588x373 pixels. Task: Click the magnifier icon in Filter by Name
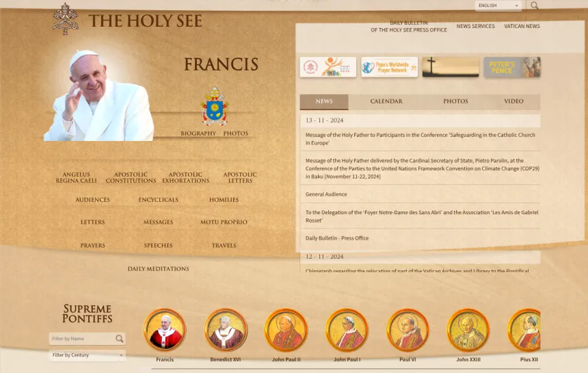point(119,339)
